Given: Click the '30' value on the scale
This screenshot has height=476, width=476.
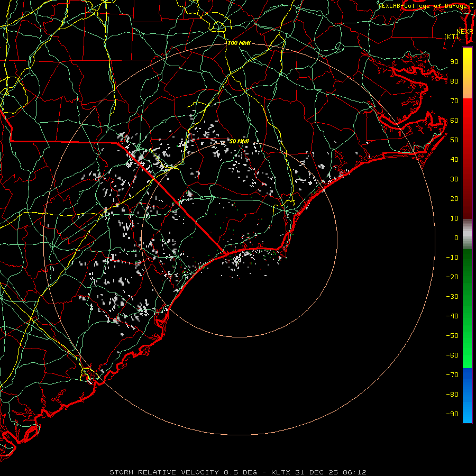Looking at the screenshot, I should 454,179.
